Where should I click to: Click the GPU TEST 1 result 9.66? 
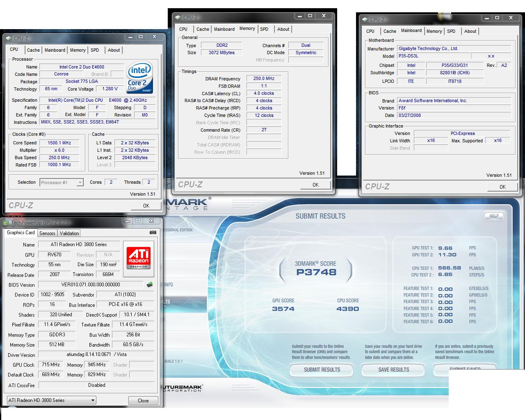(445, 248)
